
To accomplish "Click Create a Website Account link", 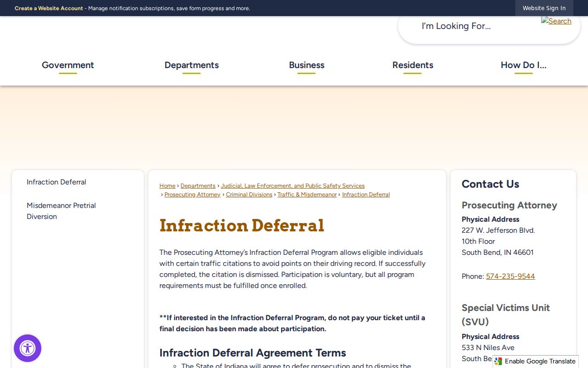I will [49, 8].
